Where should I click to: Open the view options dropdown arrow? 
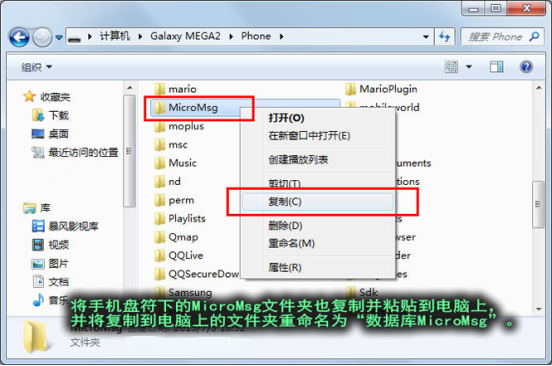[469, 67]
